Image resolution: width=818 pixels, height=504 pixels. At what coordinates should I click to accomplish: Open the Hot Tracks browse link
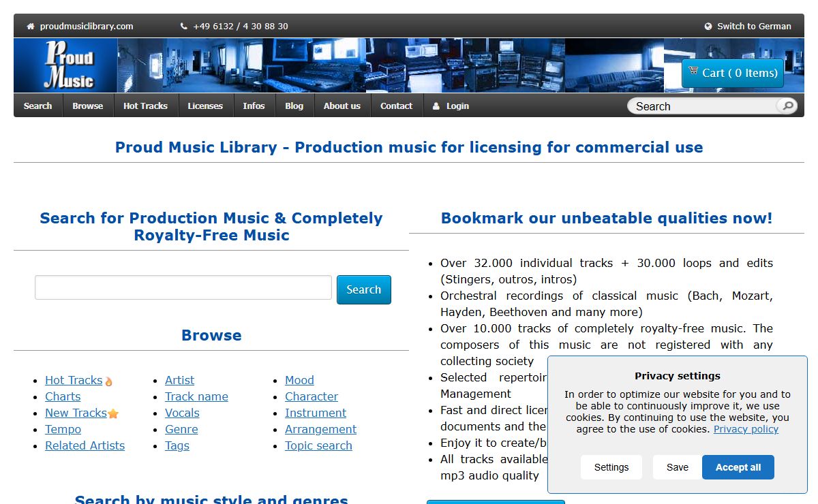coord(74,380)
